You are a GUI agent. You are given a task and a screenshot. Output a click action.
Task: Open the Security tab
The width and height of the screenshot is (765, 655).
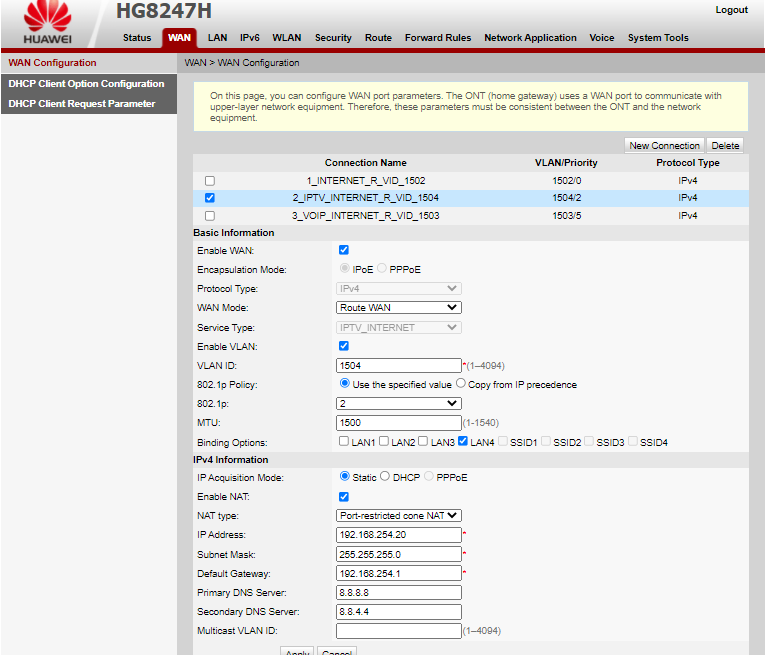(333, 38)
